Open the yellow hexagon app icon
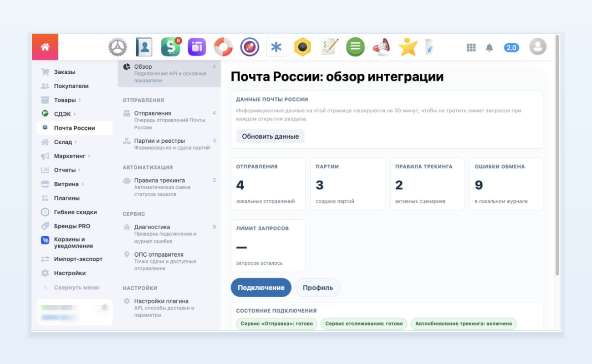Viewport: 592px width, 364px height. 302,47
